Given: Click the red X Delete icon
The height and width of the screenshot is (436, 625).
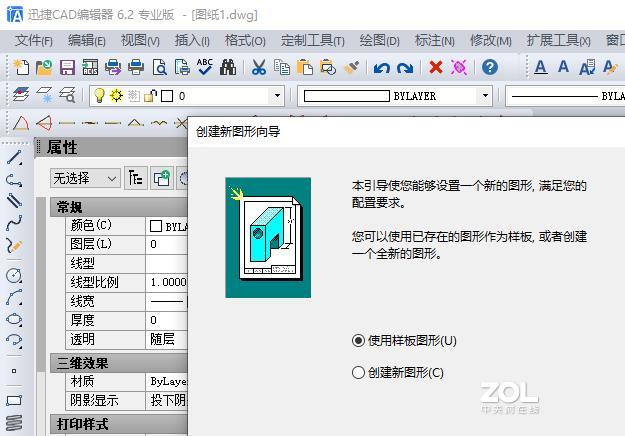Looking at the screenshot, I should pos(436,67).
